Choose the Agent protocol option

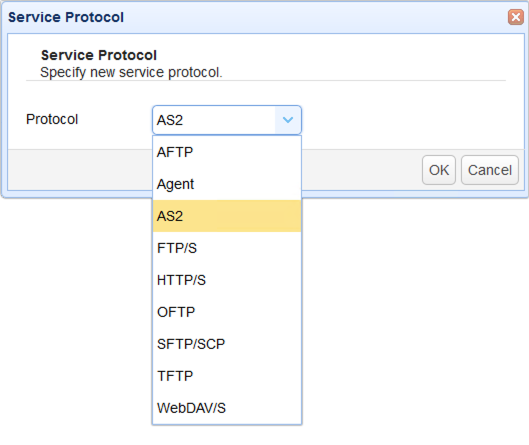(x=227, y=184)
